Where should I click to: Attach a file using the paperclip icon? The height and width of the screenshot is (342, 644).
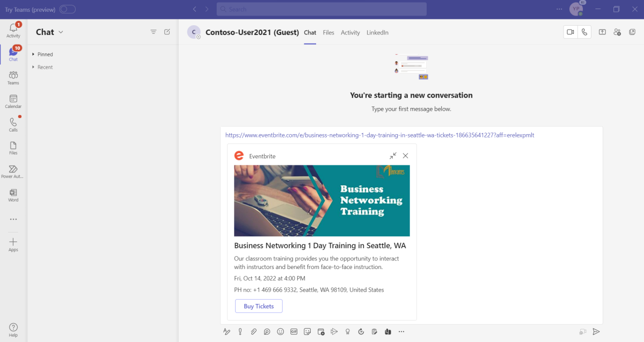click(x=253, y=332)
